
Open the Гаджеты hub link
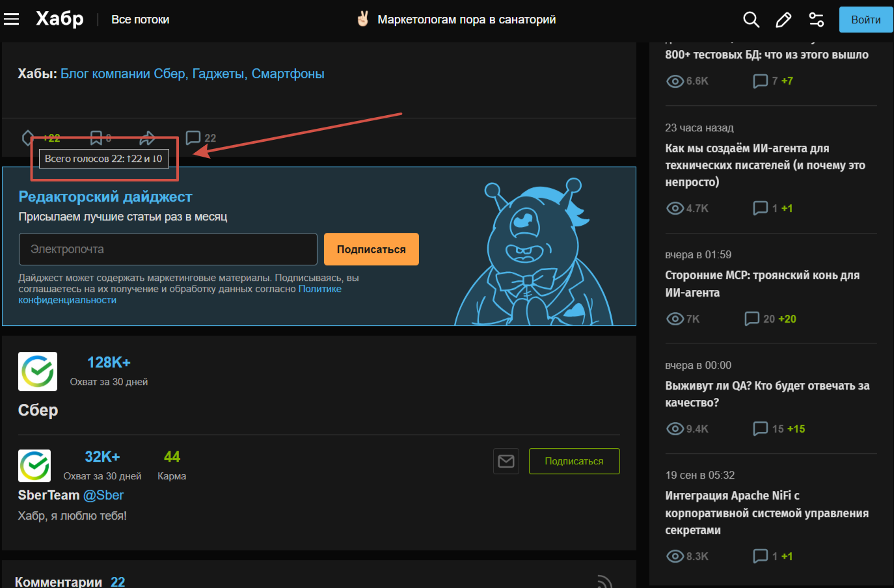point(218,73)
